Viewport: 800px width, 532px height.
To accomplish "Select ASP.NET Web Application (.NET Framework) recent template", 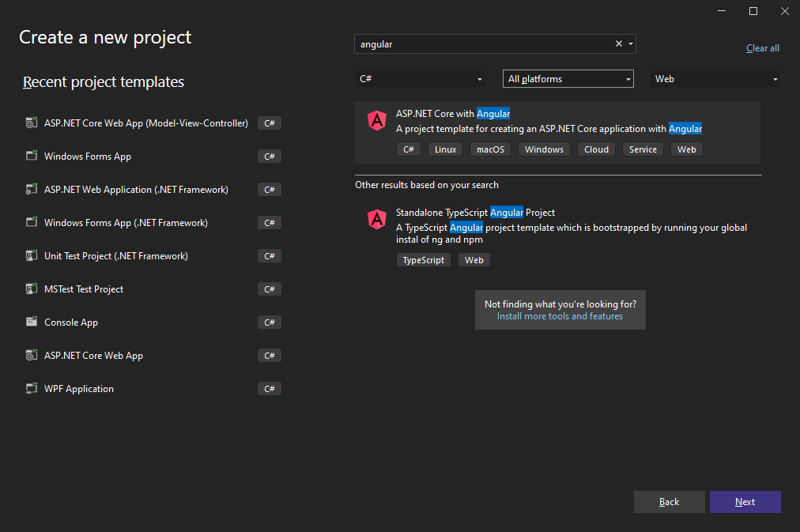I will click(x=153, y=189).
